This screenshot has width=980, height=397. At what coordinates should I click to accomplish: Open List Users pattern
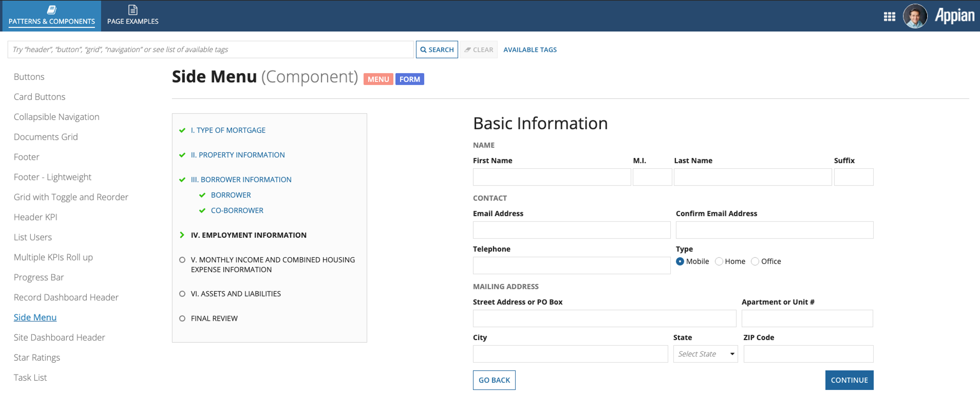33,237
